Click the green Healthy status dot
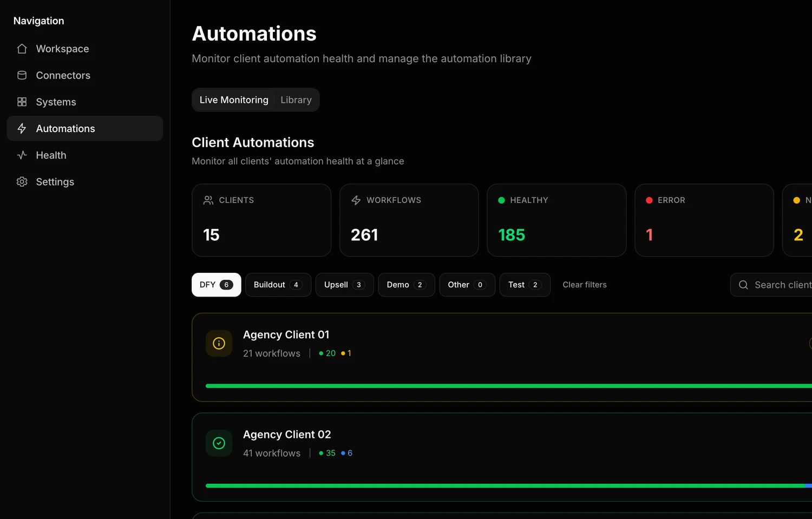 click(x=501, y=200)
